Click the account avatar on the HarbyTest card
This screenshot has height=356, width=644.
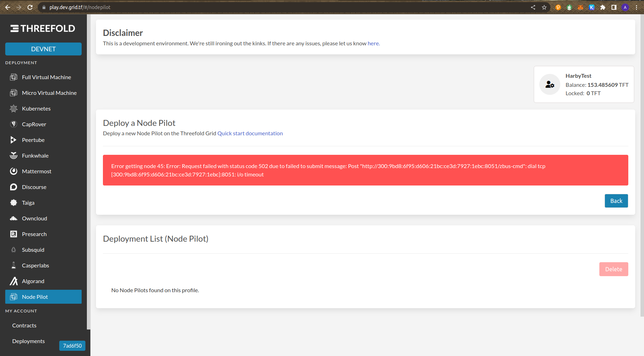550,84
